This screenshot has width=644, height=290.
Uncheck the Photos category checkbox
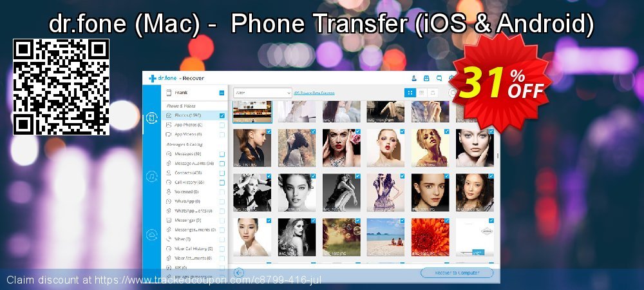(222, 116)
